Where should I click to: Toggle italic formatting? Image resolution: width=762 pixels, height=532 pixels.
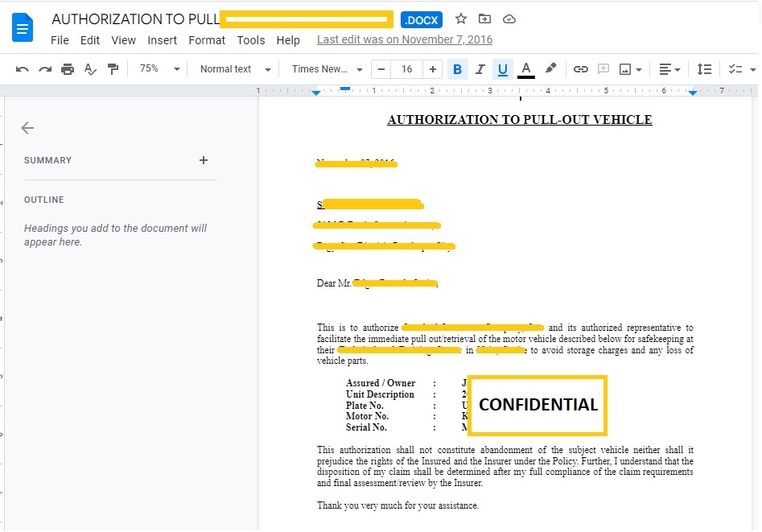(x=480, y=69)
